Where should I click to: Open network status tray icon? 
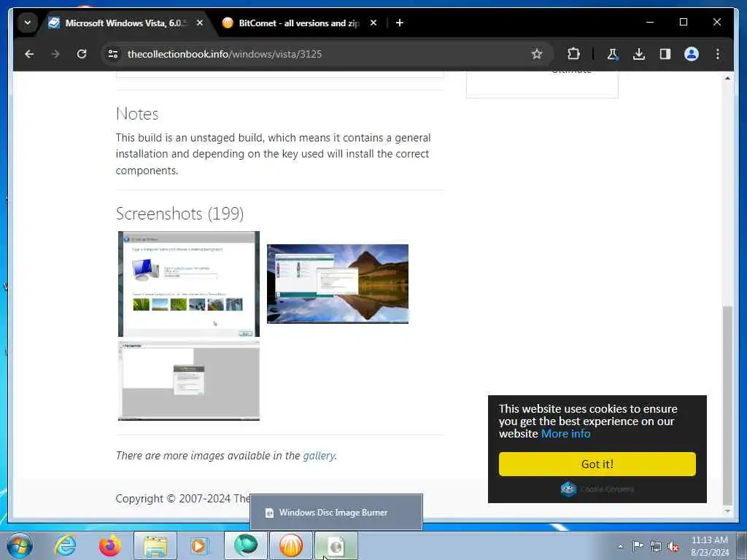656,546
